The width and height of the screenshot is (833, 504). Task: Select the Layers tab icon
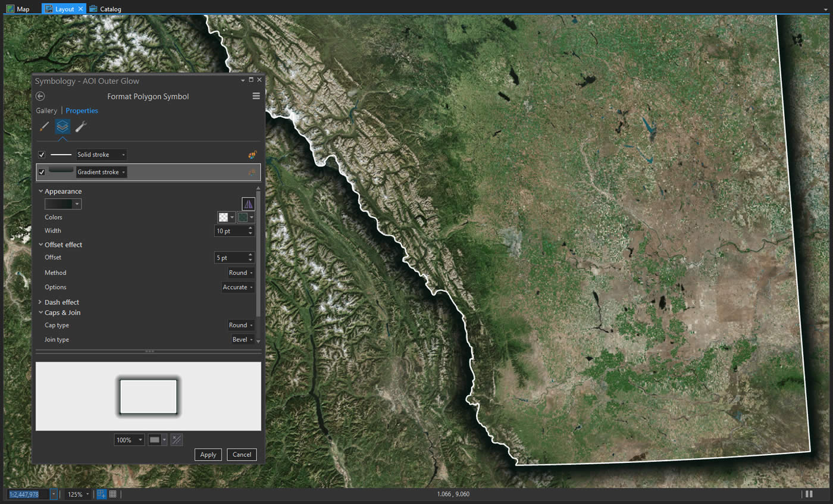[62, 126]
